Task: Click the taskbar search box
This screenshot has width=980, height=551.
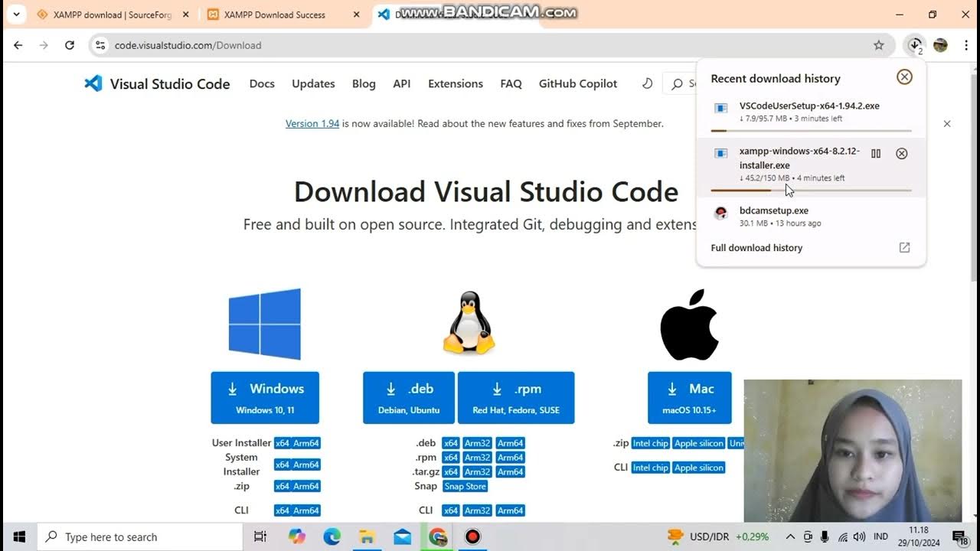Action: point(140,537)
